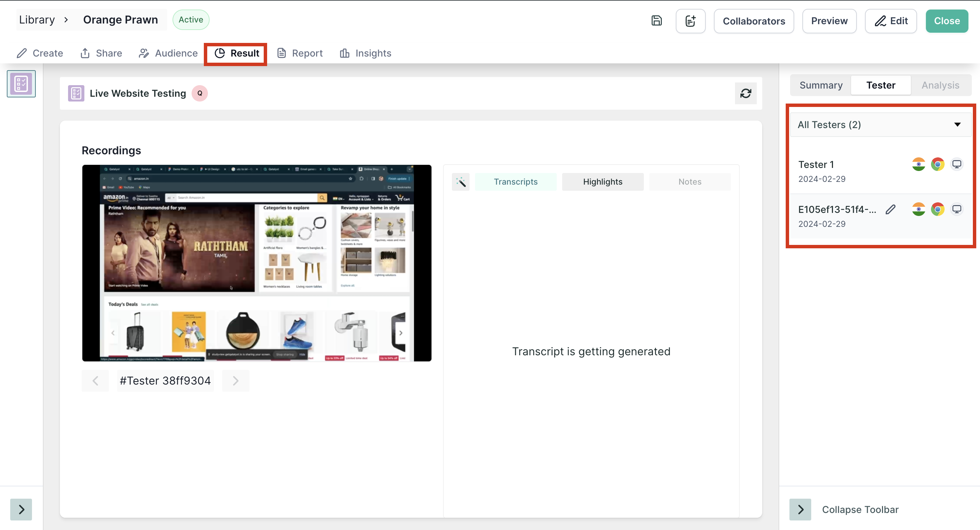Switch to the Highlights tab
980x530 pixels.
pos(603,182)
